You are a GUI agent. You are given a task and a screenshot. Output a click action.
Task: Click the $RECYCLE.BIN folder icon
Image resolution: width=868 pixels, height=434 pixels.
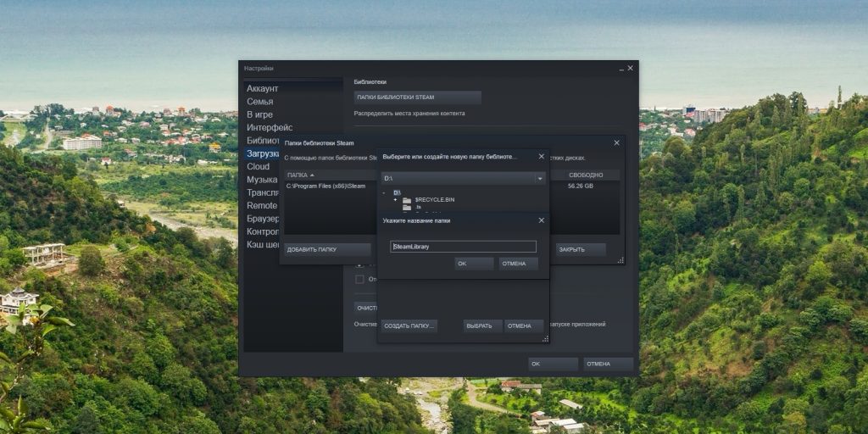pyautogui.click(x=407, y=200)
